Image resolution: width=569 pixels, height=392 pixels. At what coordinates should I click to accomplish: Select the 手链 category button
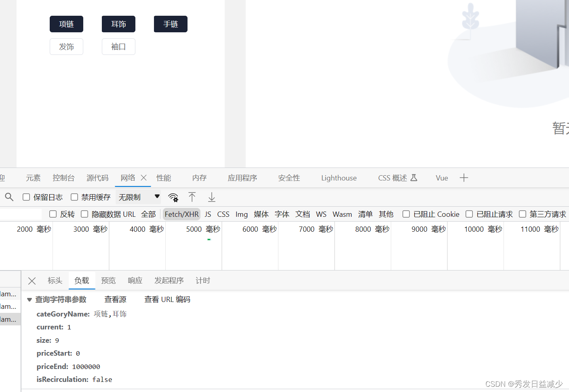click(x=170, y=24)
